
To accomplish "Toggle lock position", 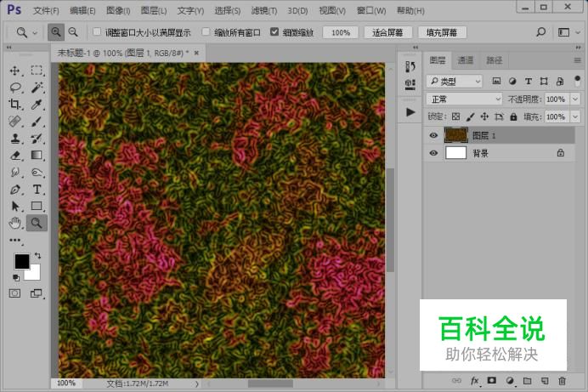I will (484, 116).
